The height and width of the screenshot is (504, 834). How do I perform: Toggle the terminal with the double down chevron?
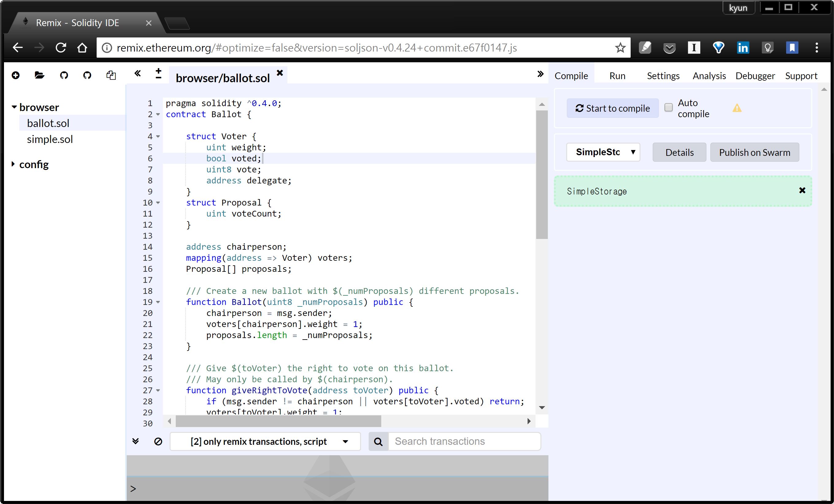(135, 441)
